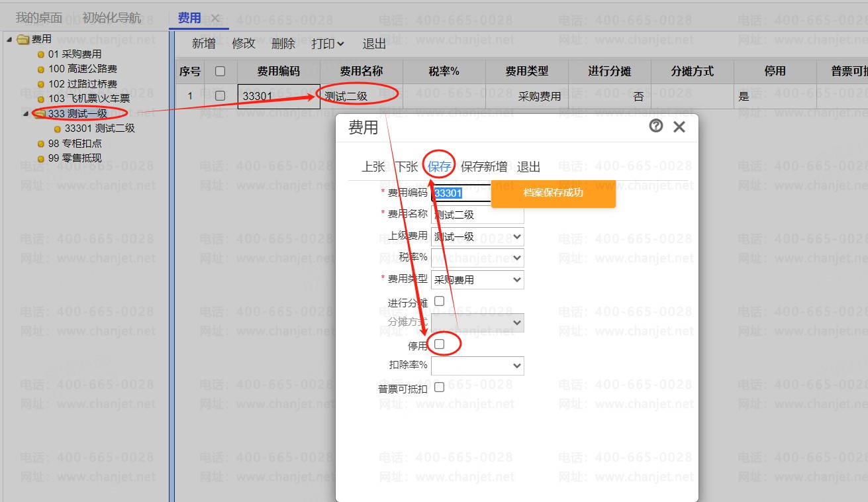868x502 pixels.
Task: Click the 是 cell under 停用 column
Action: pos(775,96)
